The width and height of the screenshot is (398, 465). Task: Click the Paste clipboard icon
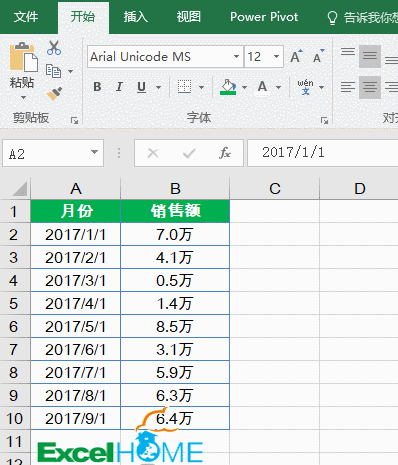pos(23,57)
